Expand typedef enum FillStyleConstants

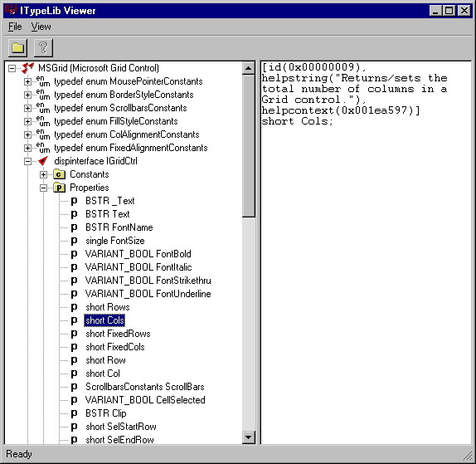[x=27, y=121]
